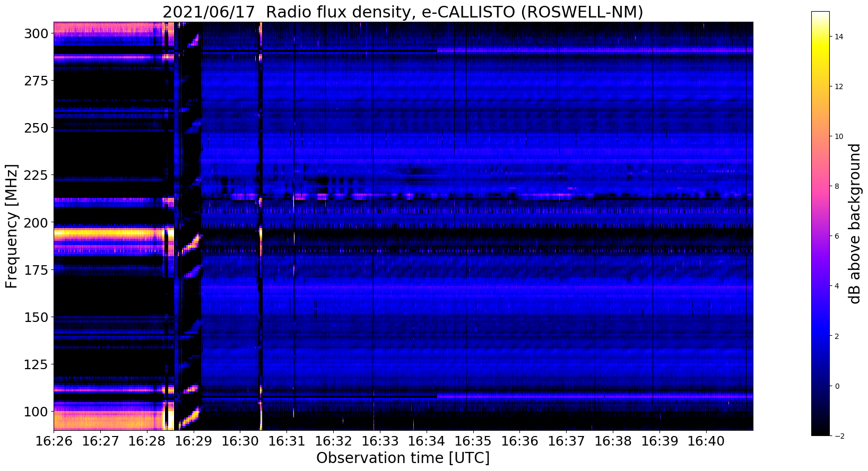Click the 16:36 time tick label

coord(519,441)
